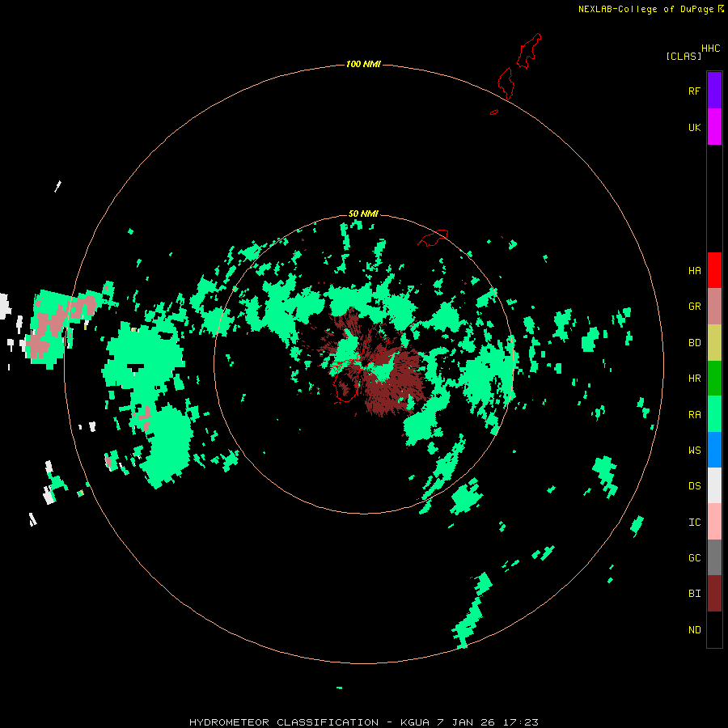Click the WS legend label
Screen dimensions: 728x728
[x=695, y=450]
